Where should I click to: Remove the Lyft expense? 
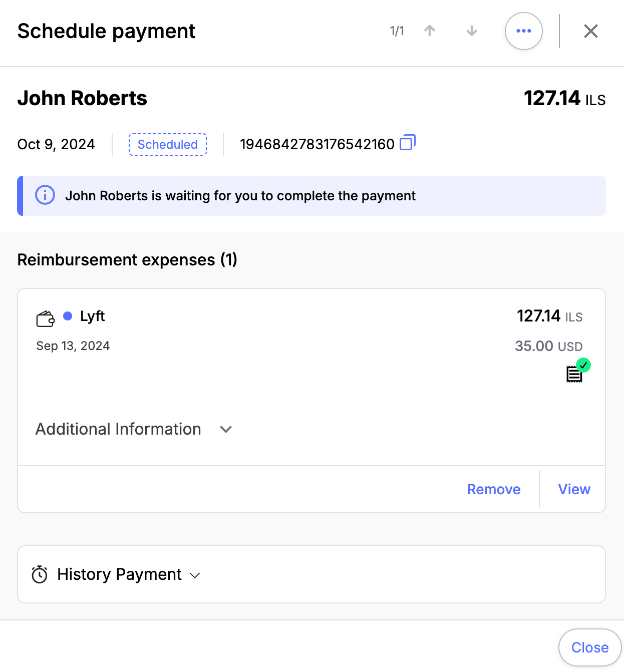493,489
